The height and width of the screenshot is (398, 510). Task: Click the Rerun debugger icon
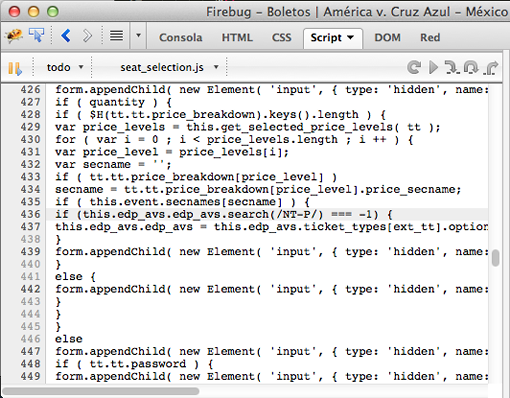[x=414, y=67]
